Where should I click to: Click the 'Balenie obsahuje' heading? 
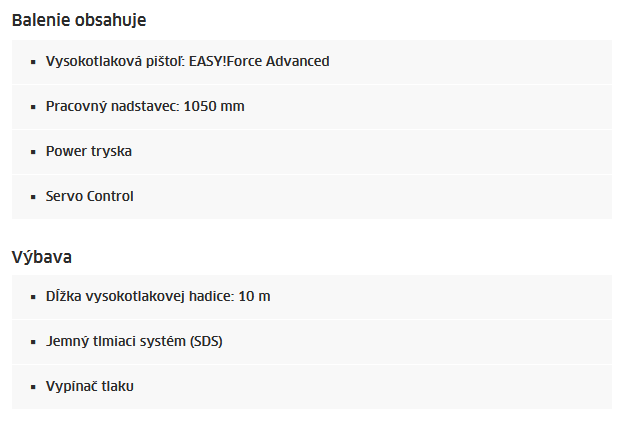coord(79,20)
